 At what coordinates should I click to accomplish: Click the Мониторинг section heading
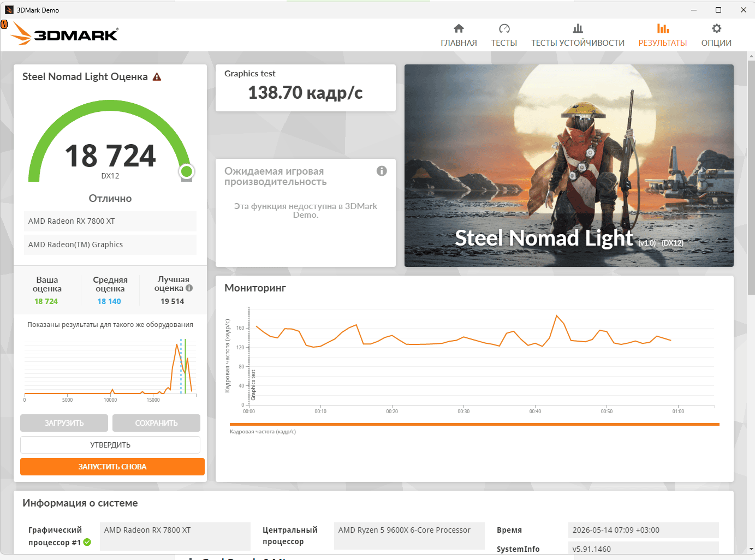click(255, 288)
